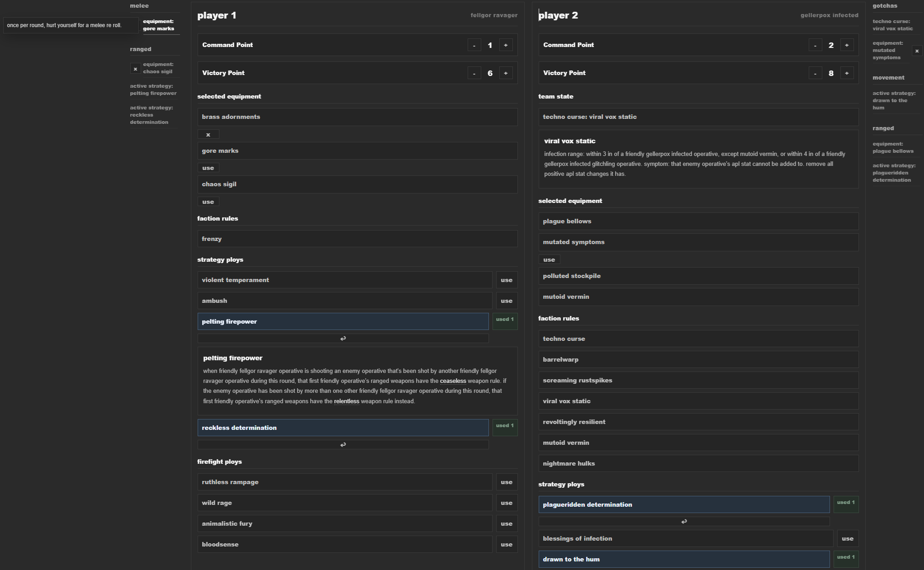Expand mutoid vermin under selected equipment
Viewport: 924px width, 570px height.
click(x=698, y=297)
